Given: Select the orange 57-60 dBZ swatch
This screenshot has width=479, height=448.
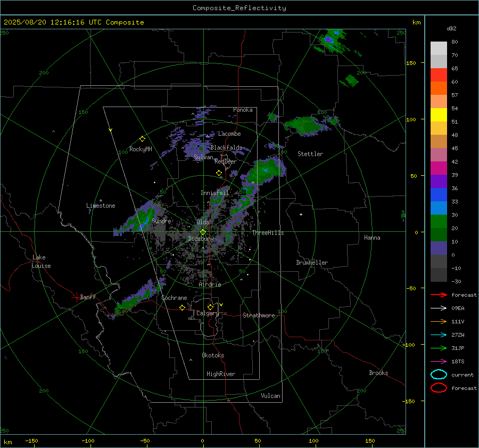Looking at the screenshot, I should coord(439,88).
